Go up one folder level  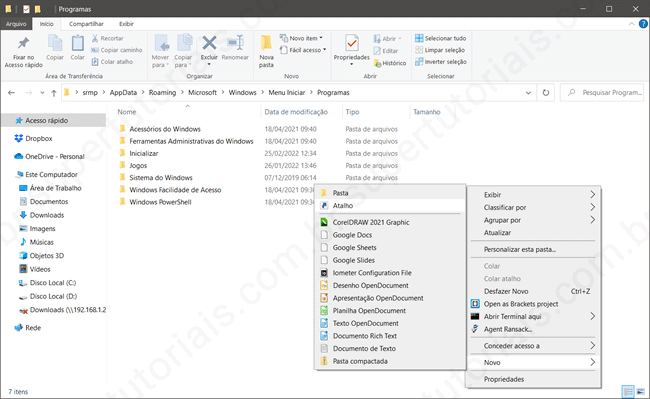pyautogui.click(x=53, y=93)
